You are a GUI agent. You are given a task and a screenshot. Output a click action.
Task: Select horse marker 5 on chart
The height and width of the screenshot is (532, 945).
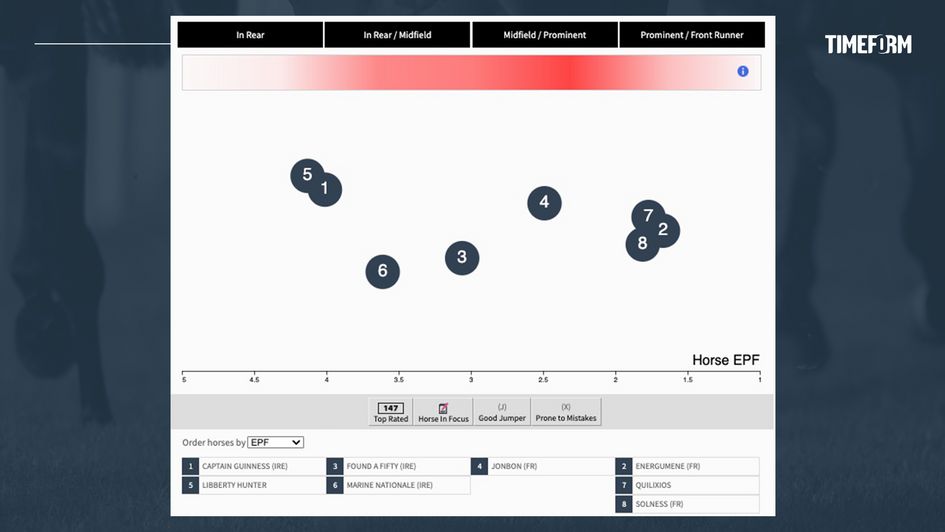[x=306, y=175]
